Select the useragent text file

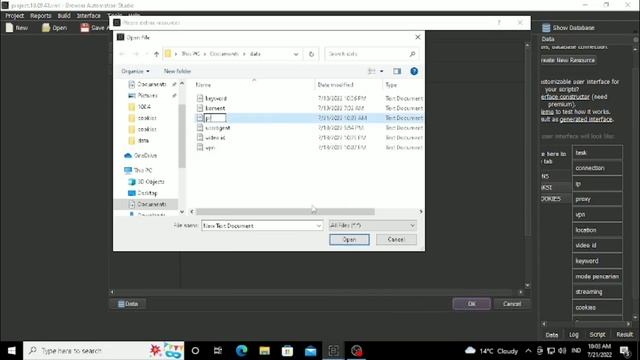[x=218, y=128]
